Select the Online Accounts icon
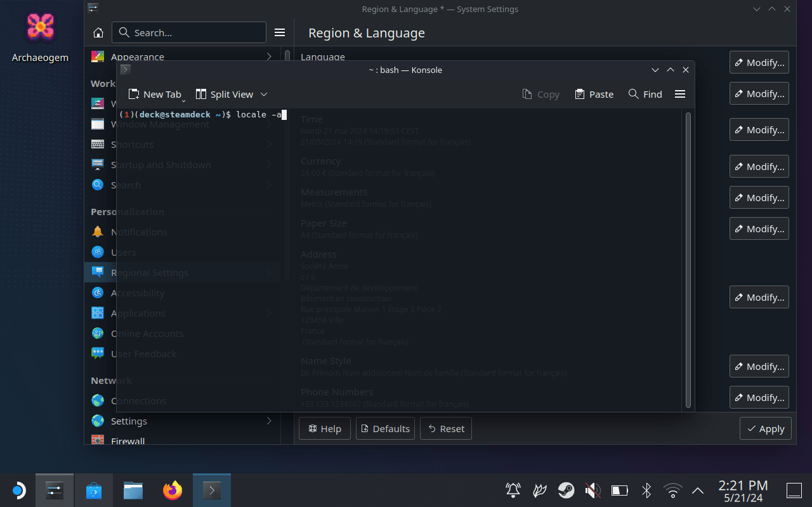The height and width of the screenshot is (507, 812). [x=98, y=333]
